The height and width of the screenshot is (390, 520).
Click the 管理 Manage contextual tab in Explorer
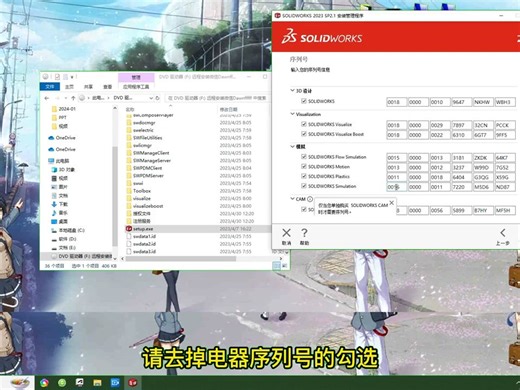tap(136, 77)
